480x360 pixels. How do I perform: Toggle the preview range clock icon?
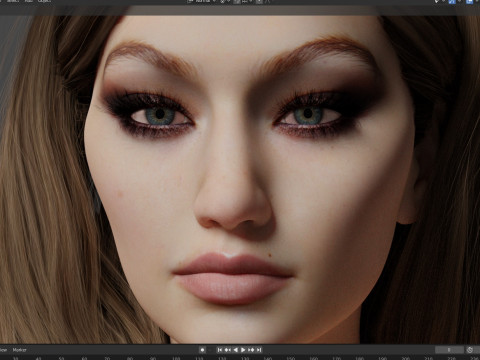point(470,350)
